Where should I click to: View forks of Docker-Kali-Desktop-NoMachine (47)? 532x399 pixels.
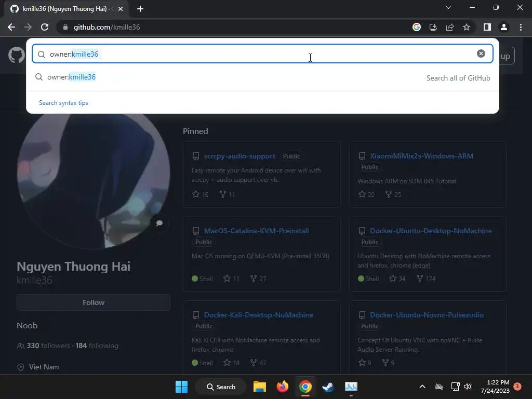(x=258, y=363)
